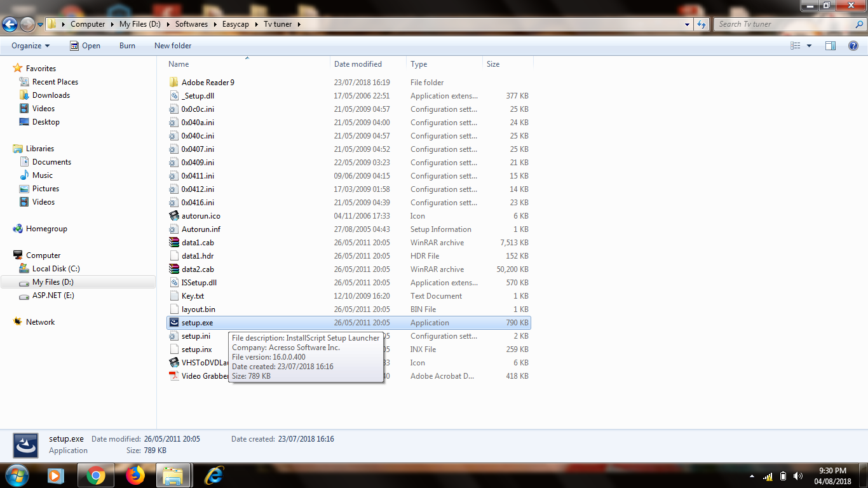Navigate to Easycap breadcrumb
This screenshot has width=868, height=488.
pyautogui.click(x=236, y=24)
